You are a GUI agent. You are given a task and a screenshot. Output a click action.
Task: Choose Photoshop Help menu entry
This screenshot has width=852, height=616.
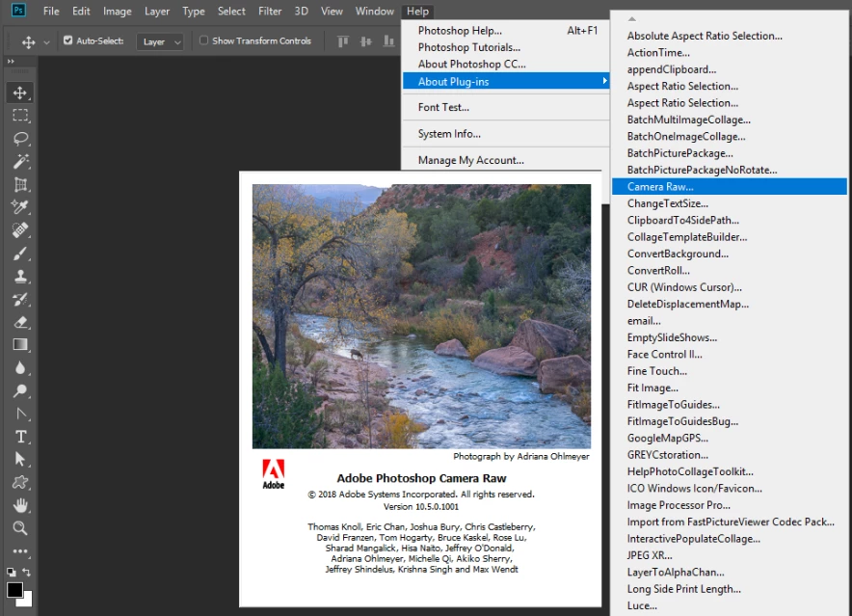[x=505, y=31]
